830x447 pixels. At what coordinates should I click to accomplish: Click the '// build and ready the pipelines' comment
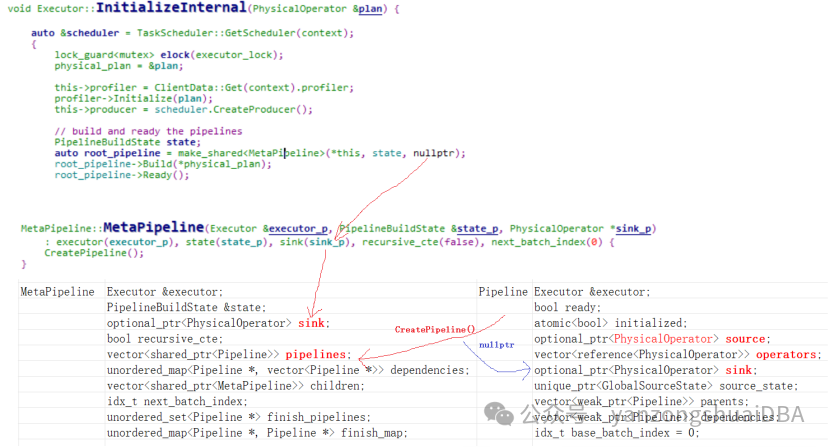click(148, 131)
